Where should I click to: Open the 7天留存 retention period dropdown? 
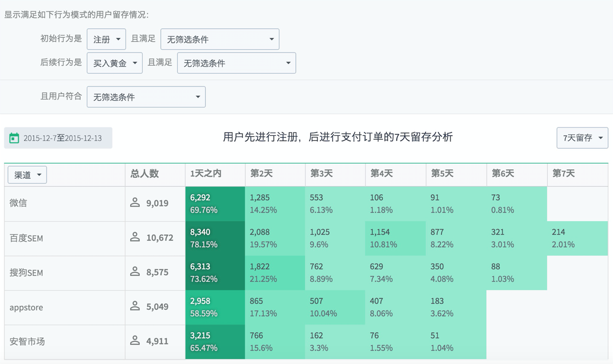[x=582, y=138]
